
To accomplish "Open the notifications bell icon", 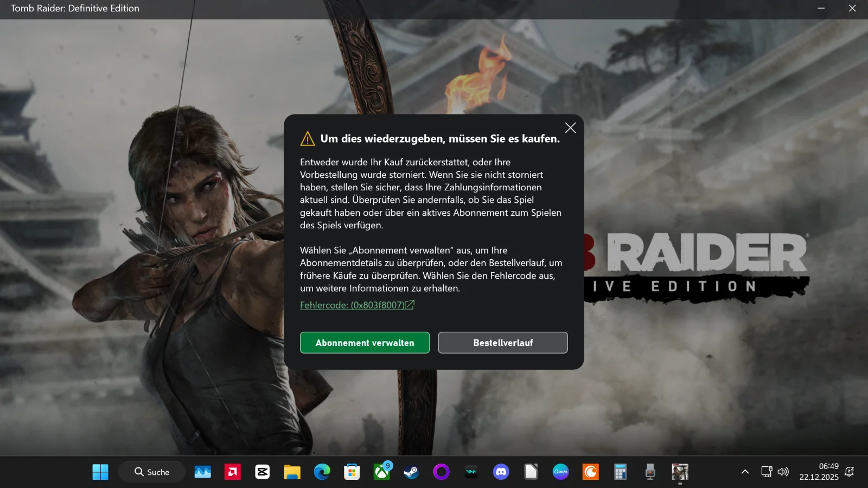I will [850, 472].
